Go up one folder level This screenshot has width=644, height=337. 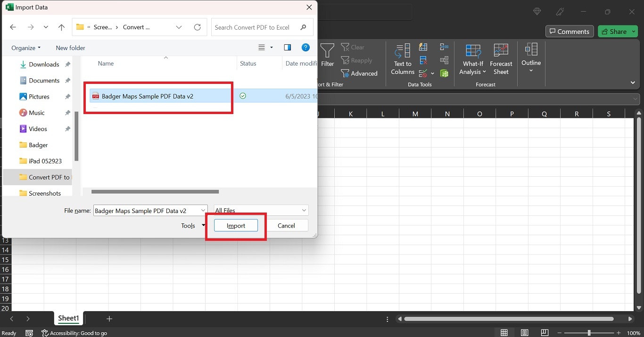[x=61, y=27]
